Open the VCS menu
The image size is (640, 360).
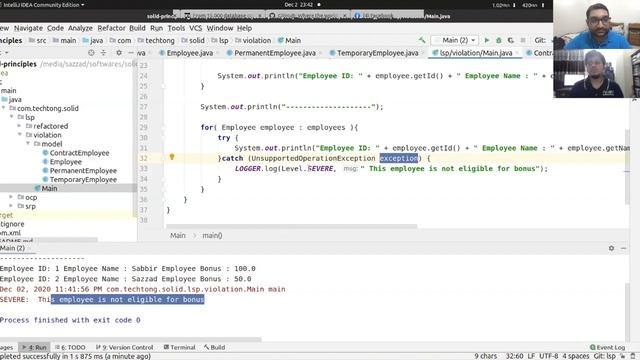pyautogui.click(x=196, y=28)
